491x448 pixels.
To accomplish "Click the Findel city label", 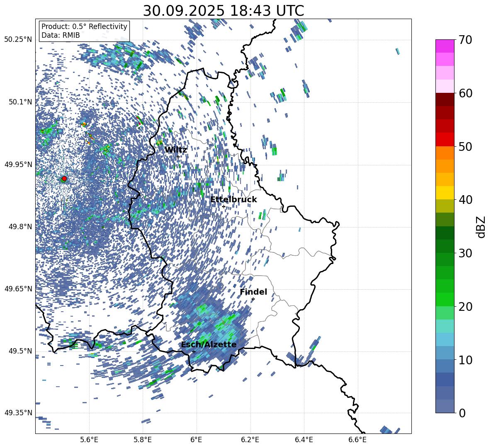I will pos(253,292).
